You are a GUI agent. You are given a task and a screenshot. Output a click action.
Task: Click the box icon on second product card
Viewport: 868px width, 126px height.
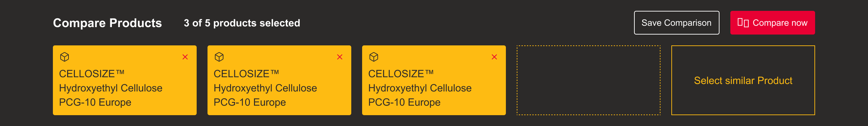tap(219, 57)
